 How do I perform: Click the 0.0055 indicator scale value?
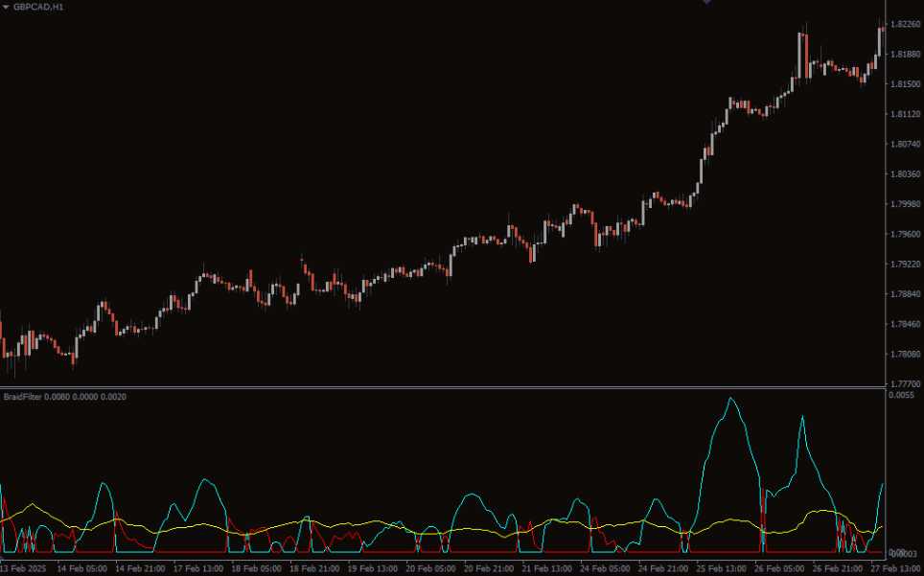903,395
